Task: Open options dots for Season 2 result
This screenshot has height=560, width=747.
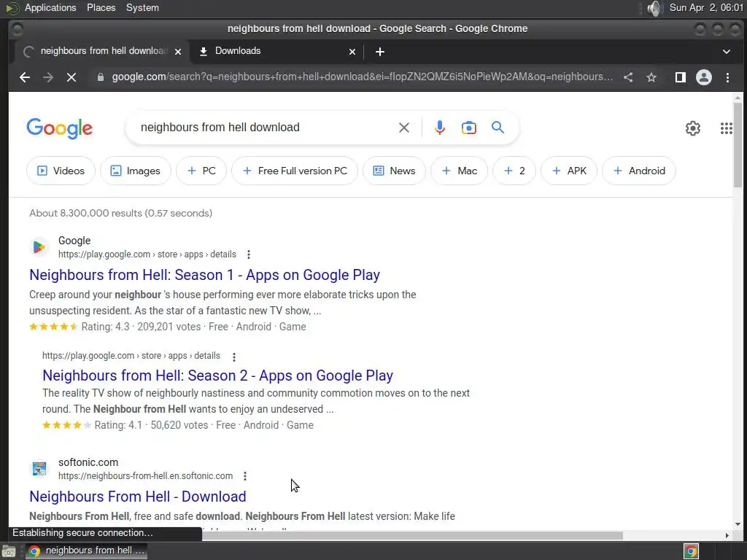Action: pos(234,357)
